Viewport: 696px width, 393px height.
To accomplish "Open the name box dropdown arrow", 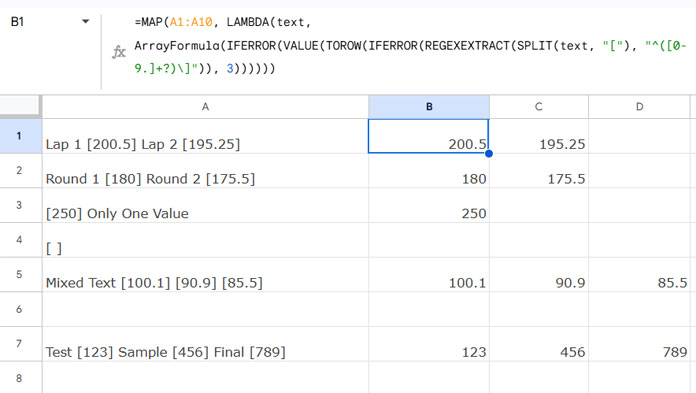I will coord(85,21).
